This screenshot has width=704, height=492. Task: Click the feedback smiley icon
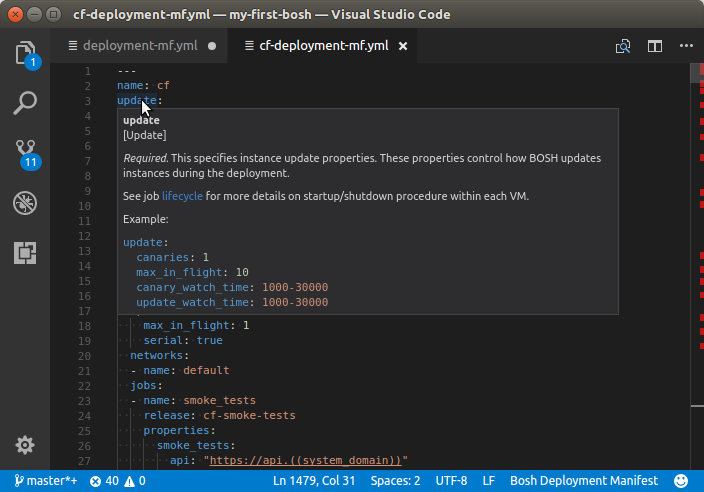pos(681,481)
